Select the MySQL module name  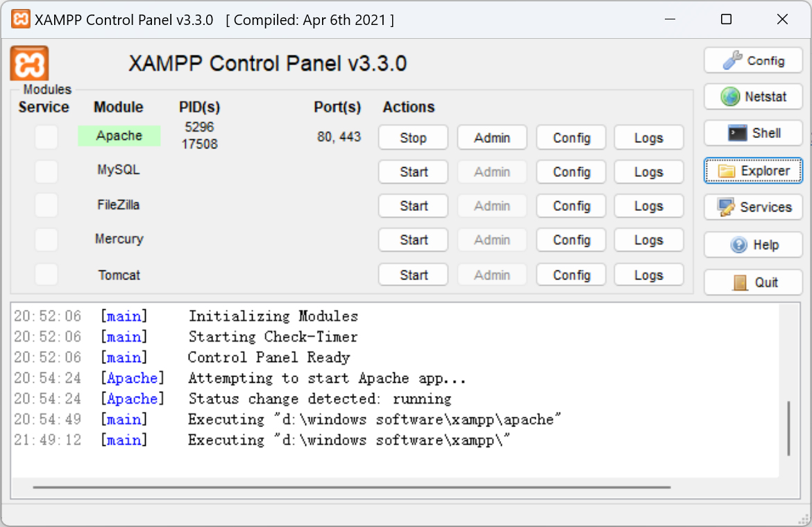tap(119, 170)
